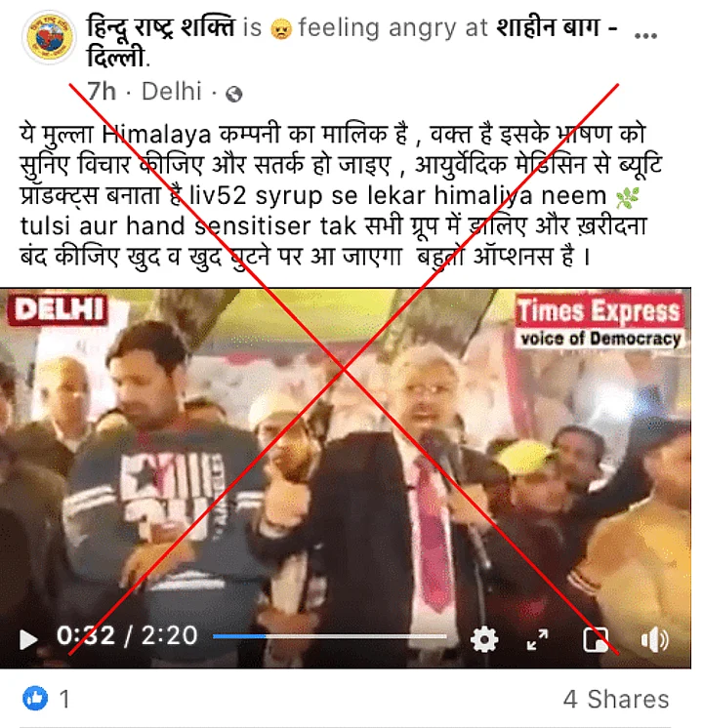Mute the video volume speaker

click(654, 640)
